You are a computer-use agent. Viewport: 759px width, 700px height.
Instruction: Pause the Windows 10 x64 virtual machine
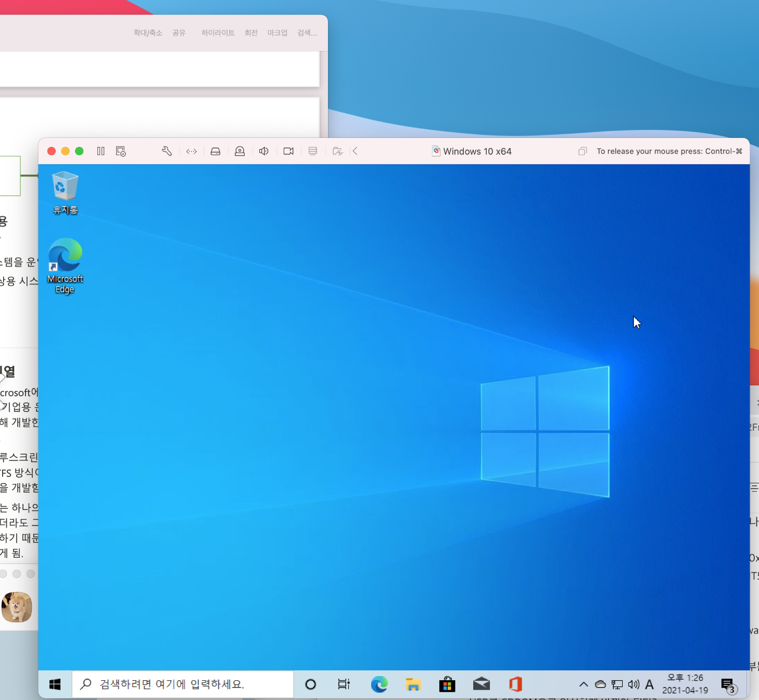pyautogui.click(x=101, y=151)
